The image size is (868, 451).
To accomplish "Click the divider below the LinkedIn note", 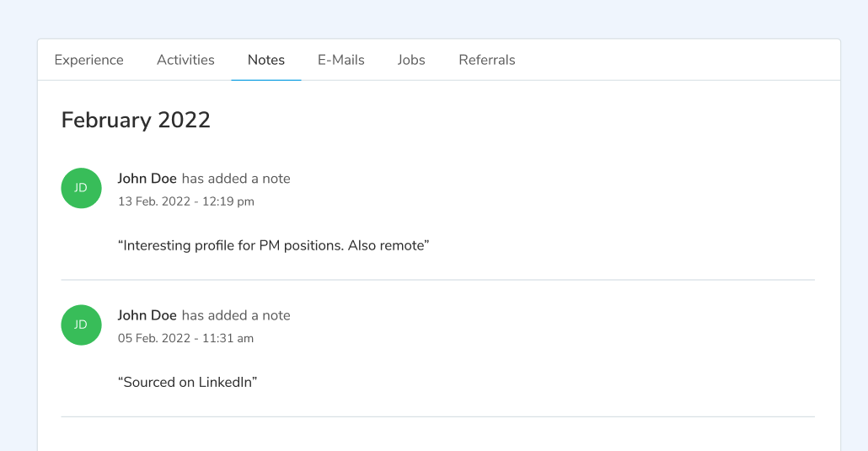I will click(437, 416).
